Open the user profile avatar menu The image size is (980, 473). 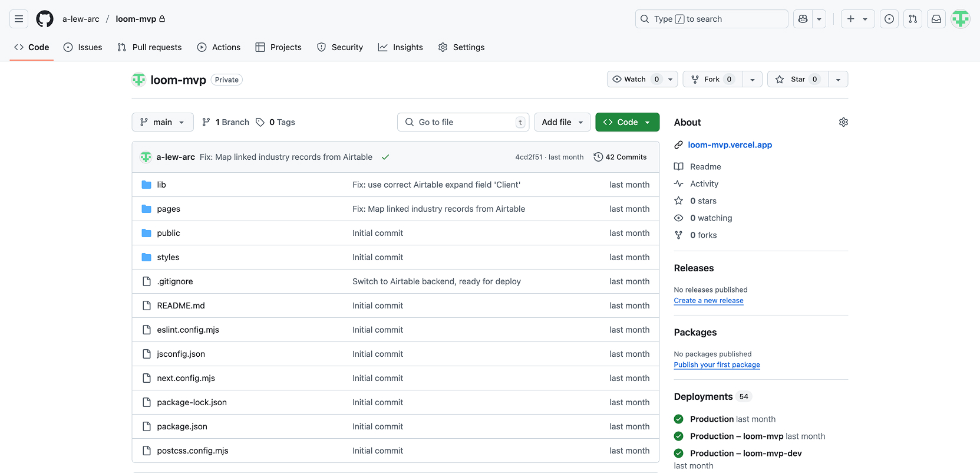[x=961, y=19]
